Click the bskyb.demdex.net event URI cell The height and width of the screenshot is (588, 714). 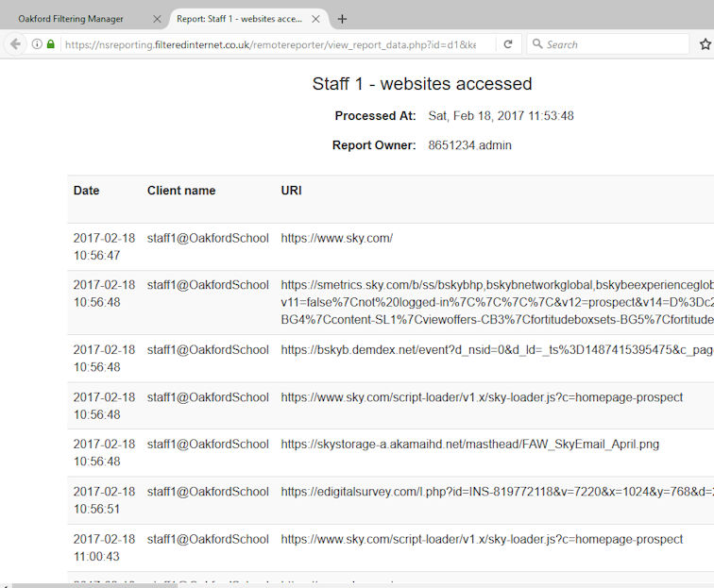[x=497, y=349]
